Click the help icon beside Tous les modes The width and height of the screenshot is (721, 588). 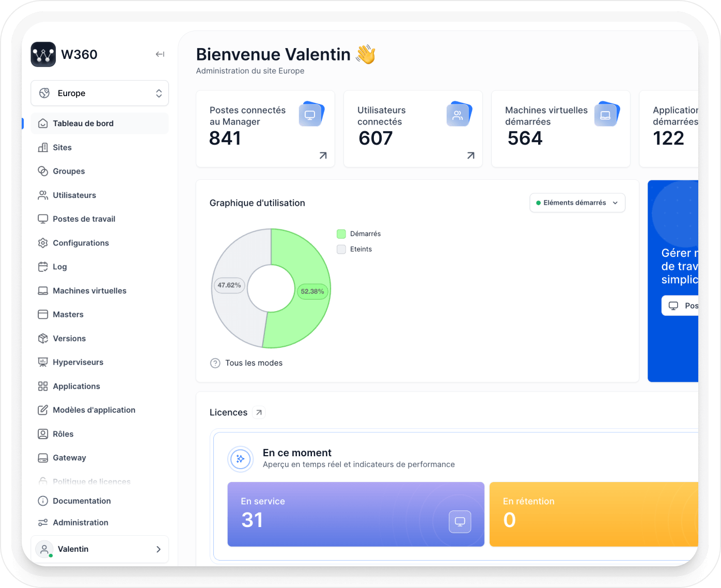click(215, 363)
